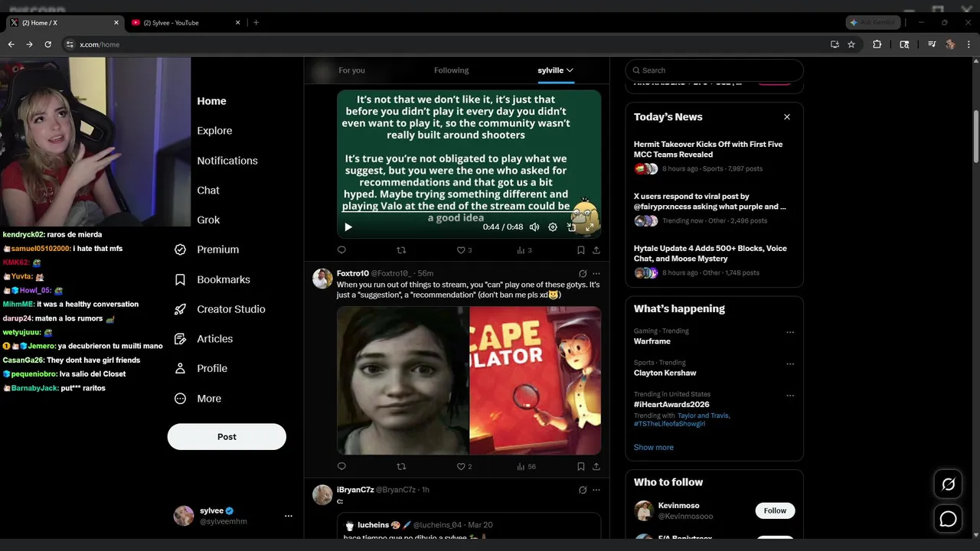Enter fullscreen on the video player

pyautogui.click(x=590, y=227)
